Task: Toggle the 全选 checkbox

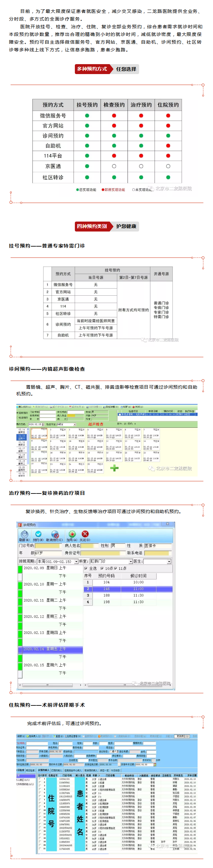Action: (x=86, y=569)
